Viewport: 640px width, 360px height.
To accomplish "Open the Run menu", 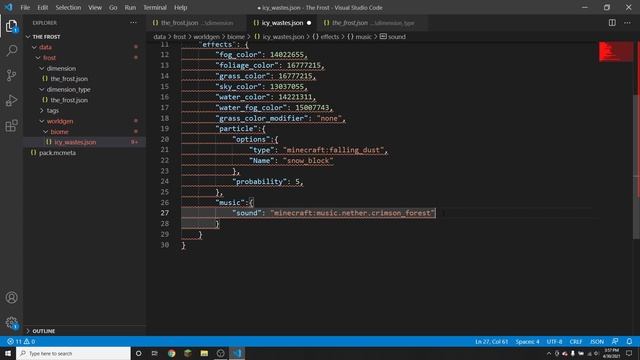I will point(130,7).
